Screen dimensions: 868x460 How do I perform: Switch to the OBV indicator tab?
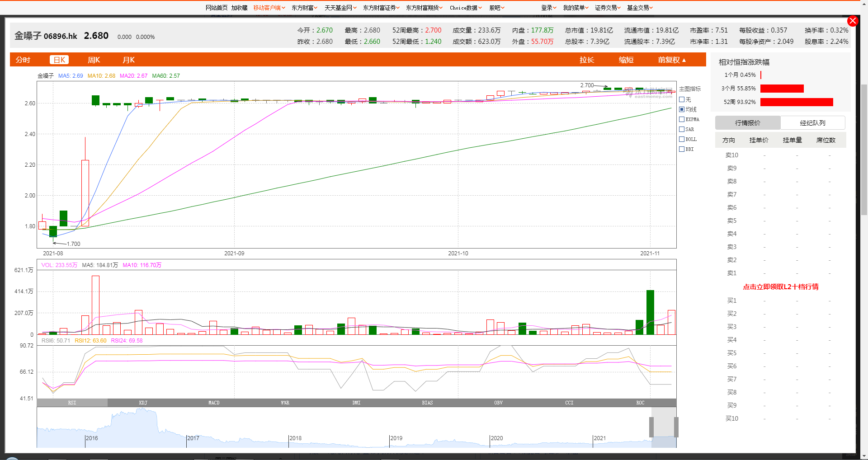point(498,403)
